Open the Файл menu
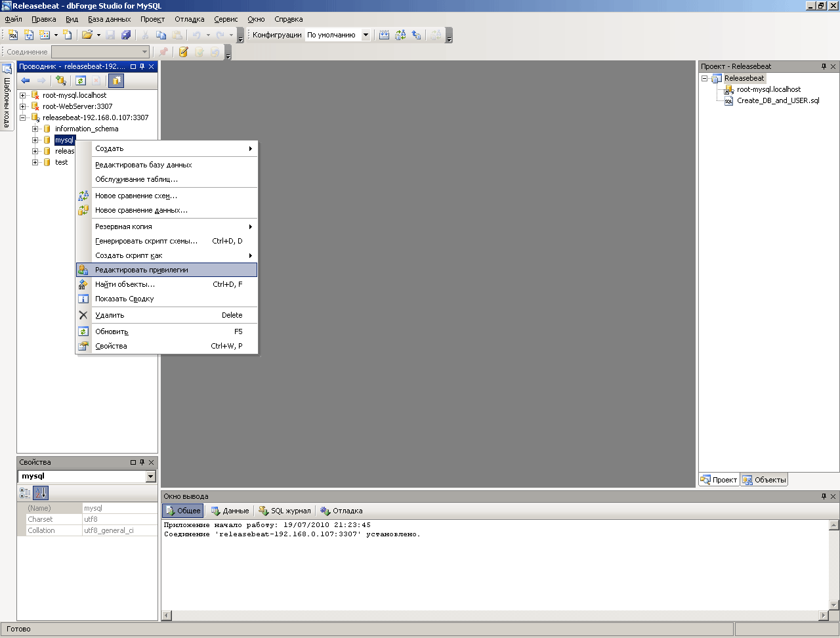840x638 pixels. (x=13, y=19)
